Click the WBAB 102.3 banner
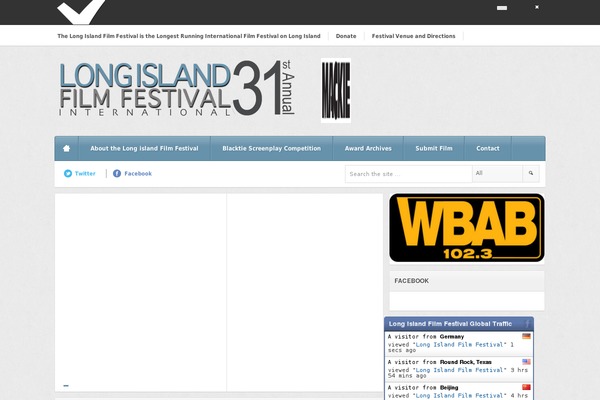The height and width of the screenshot is (400, 600). tap(467, 228)
